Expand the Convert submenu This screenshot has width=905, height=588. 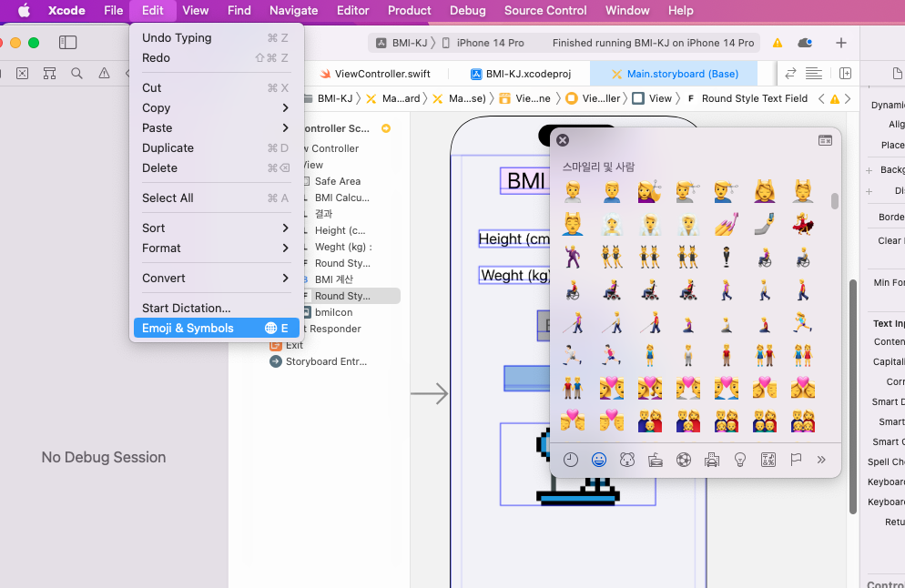[217, 279]
